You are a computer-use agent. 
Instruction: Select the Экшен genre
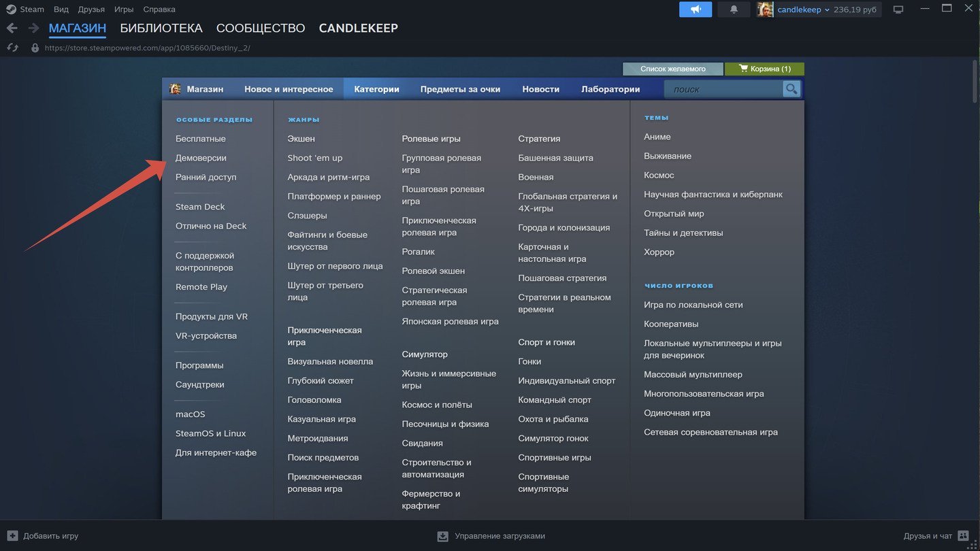301,139
